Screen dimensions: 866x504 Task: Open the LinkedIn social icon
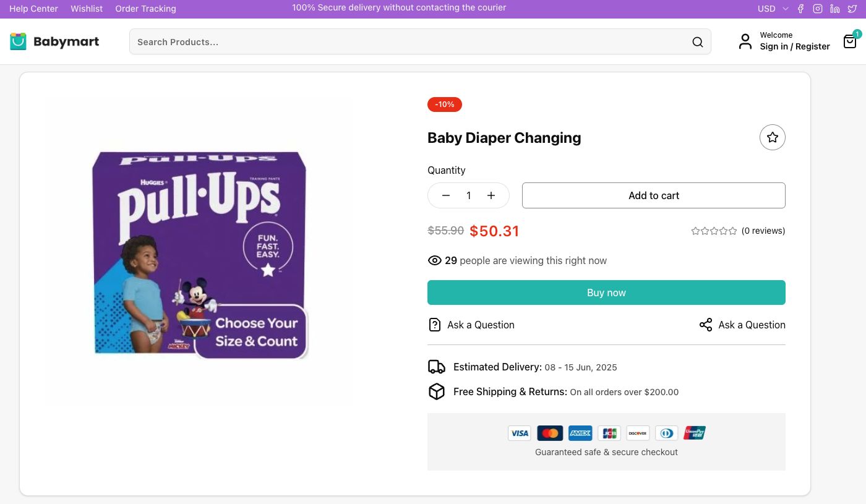coord(835,9)
